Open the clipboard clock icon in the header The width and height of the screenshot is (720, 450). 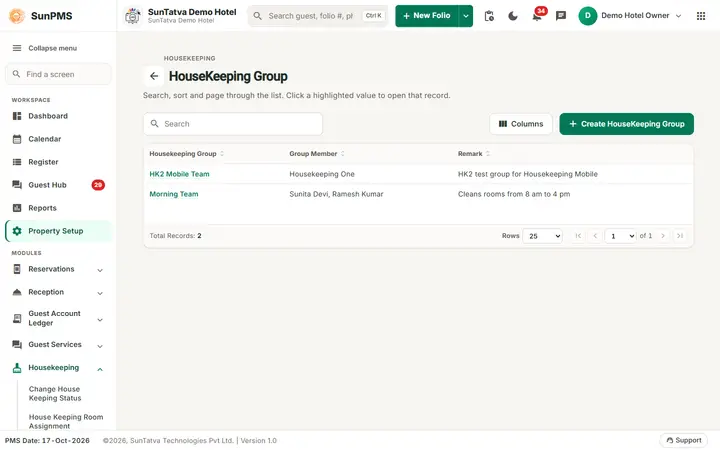(489, 16)
